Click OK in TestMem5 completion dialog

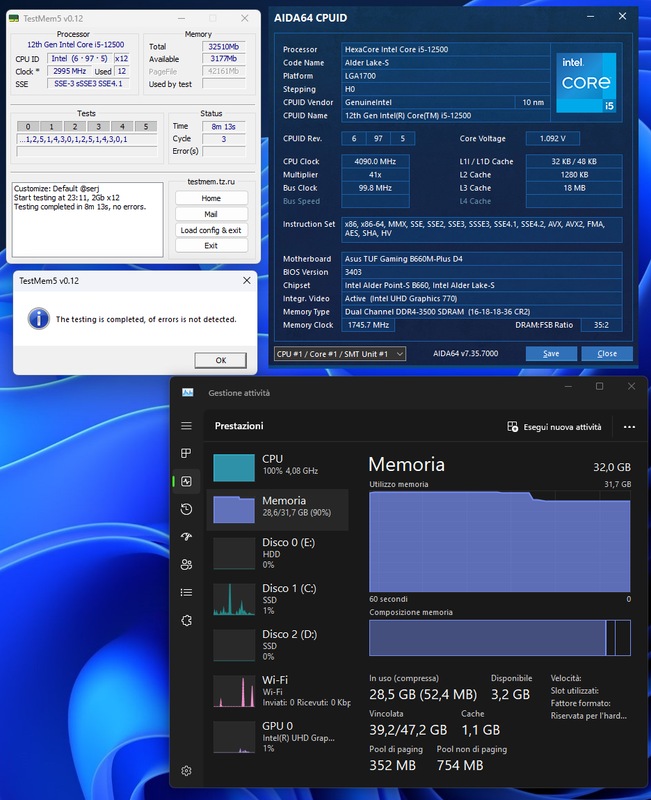pyautogui.click(x=220, y=360)
